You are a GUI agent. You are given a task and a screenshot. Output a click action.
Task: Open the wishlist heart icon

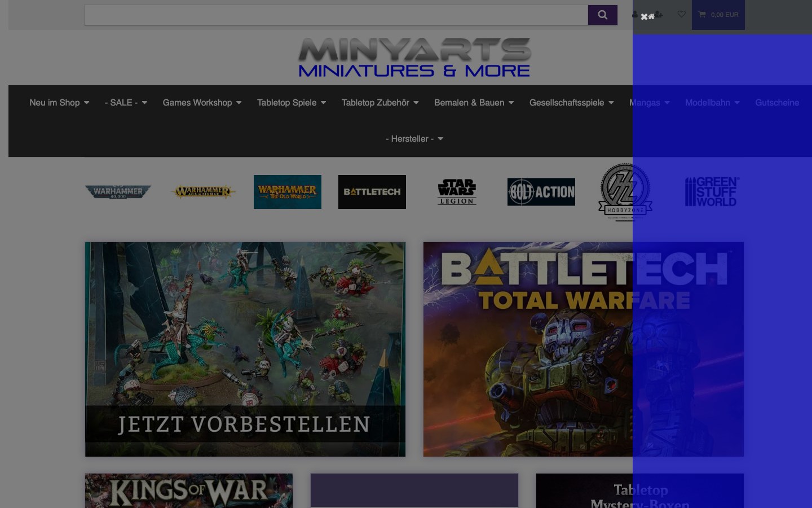682,14
